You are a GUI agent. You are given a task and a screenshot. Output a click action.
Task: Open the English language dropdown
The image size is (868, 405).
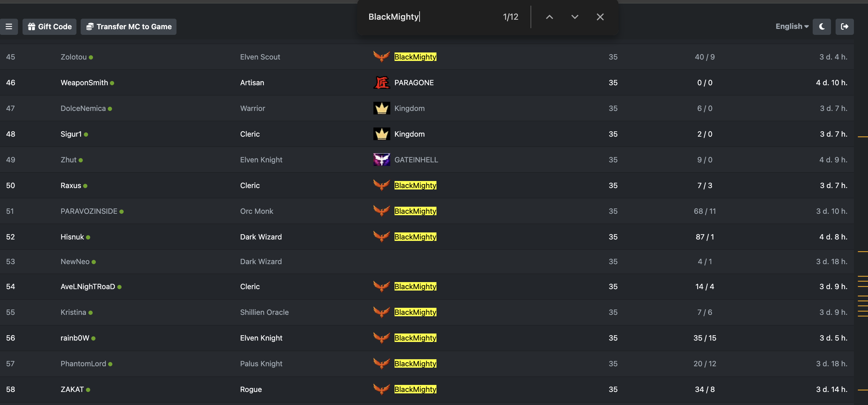792,26
